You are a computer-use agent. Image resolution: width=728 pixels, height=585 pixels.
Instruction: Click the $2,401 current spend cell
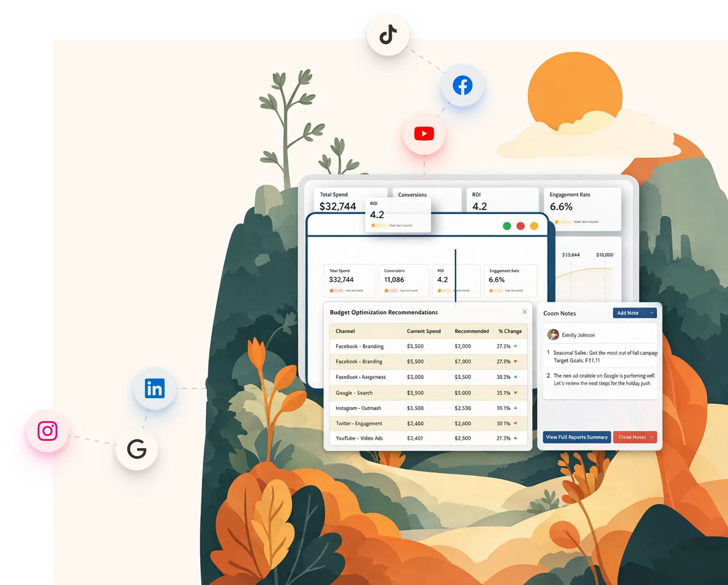[x=415, y=438]
